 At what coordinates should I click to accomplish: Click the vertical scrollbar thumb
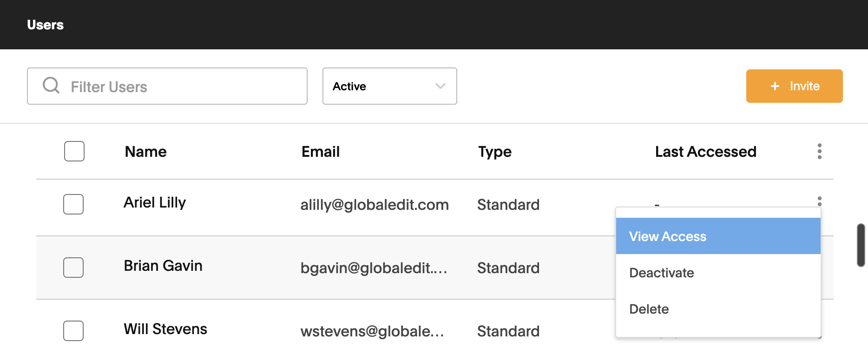pyautogui.click(x=861, y=245)
